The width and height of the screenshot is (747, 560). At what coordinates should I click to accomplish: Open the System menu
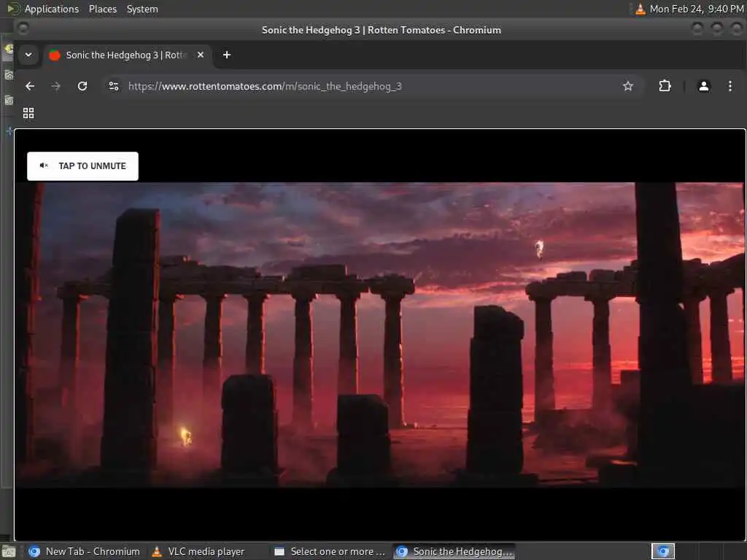pos(142,9)
